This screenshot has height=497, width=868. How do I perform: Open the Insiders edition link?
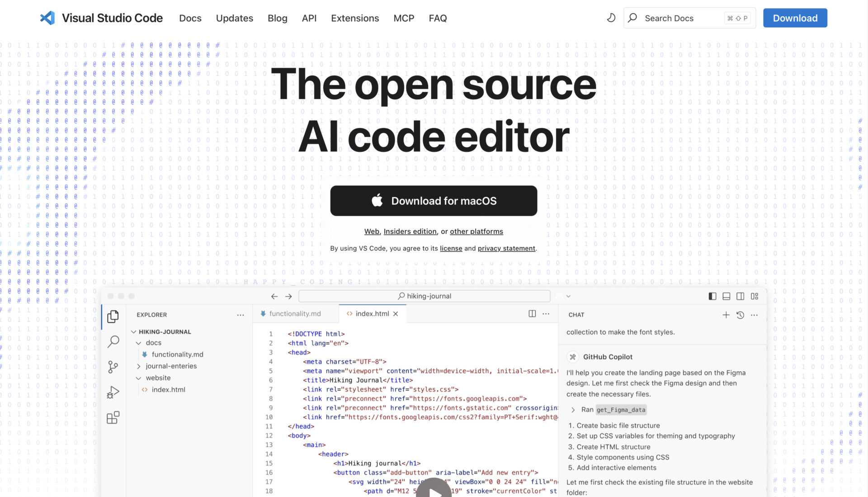tap(410, 231)
